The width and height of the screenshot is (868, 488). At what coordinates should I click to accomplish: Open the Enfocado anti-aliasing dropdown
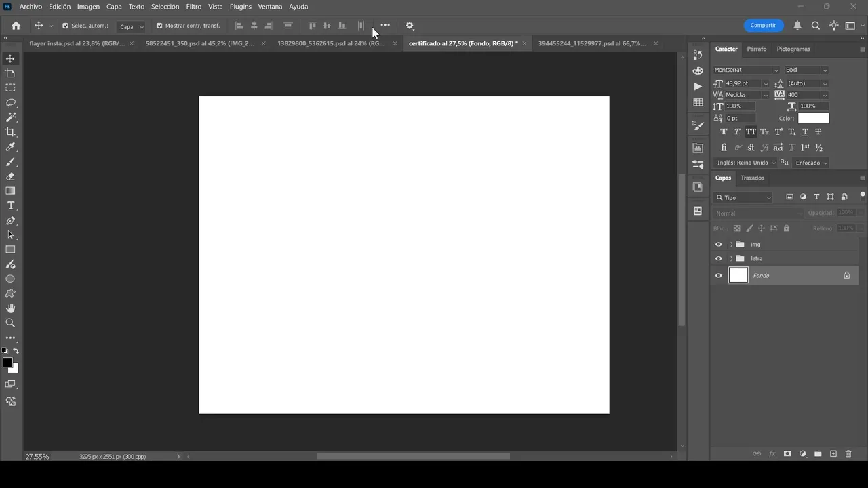pyautogui.click(x=811, y=163)
